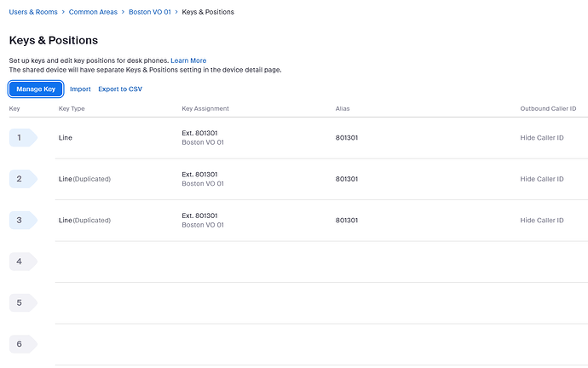
Task: Click alias 801301 in key 2 row
Action: coord(347,179)
